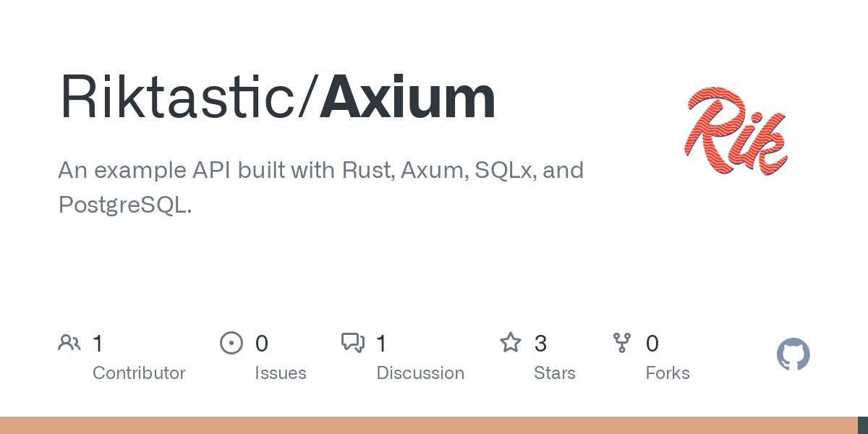Click the discussion count number
The height and width of the screenshot is (434, 868).
tap(381, 344)
